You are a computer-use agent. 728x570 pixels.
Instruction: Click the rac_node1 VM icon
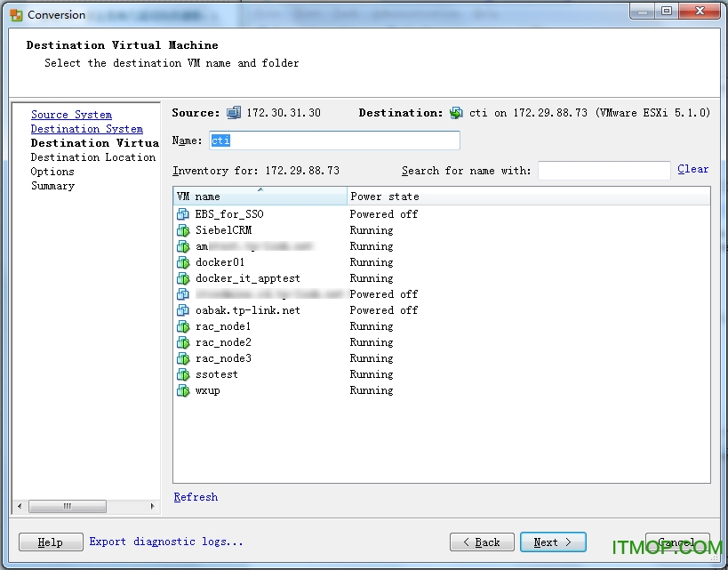point(183,326)
